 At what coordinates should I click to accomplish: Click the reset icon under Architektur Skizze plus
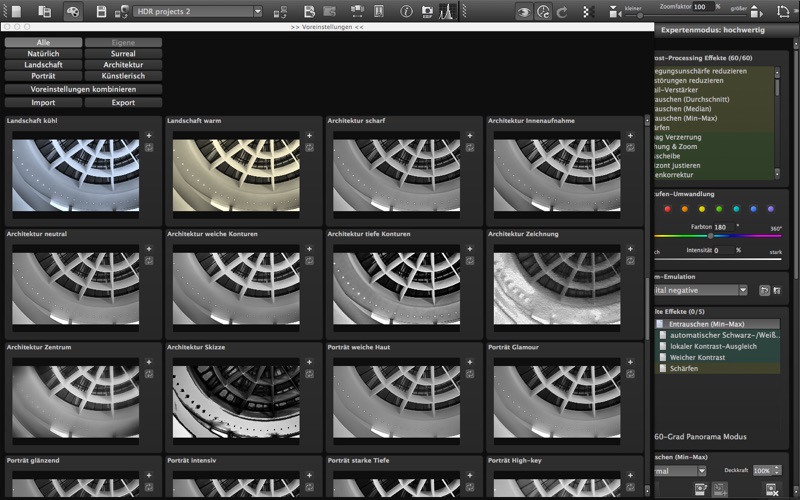click(309, 374)
